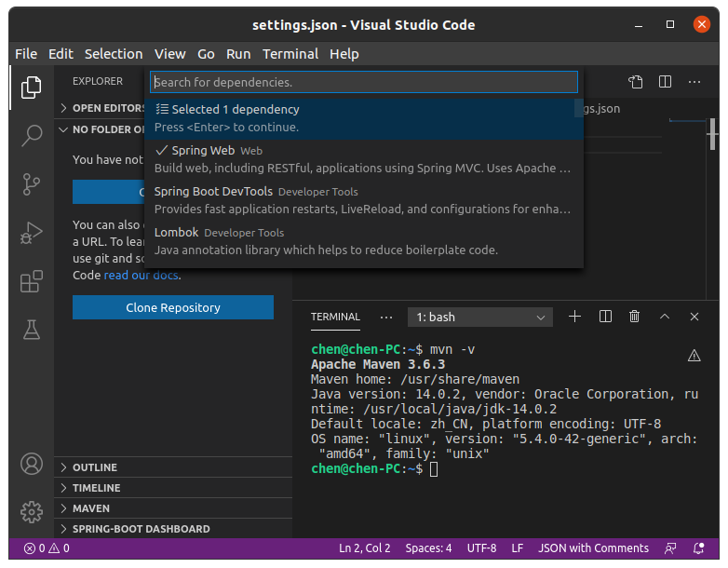The height and width of the screenshot is (568, 728).
Task: Change language mode JSON with Comments
Action: tap(593, 548)
